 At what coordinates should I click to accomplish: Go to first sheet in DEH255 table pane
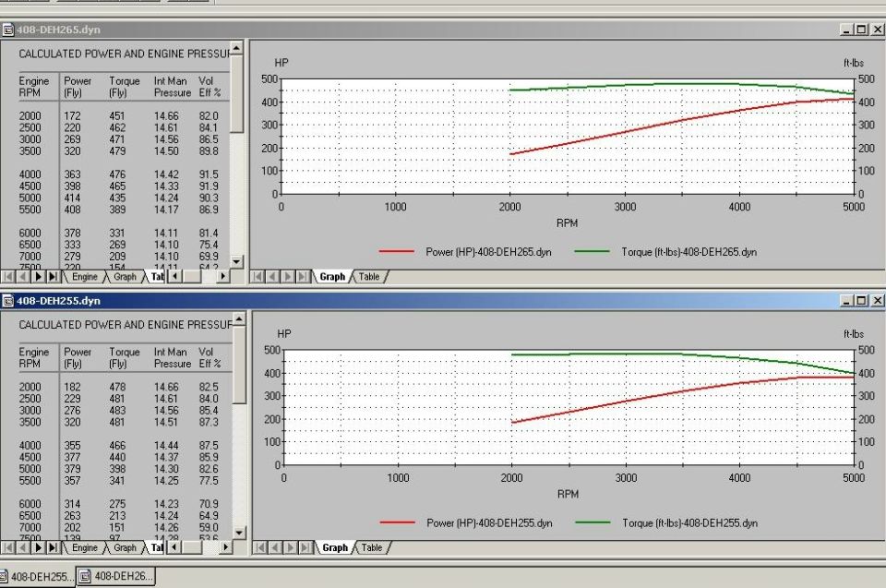point(8,547)
